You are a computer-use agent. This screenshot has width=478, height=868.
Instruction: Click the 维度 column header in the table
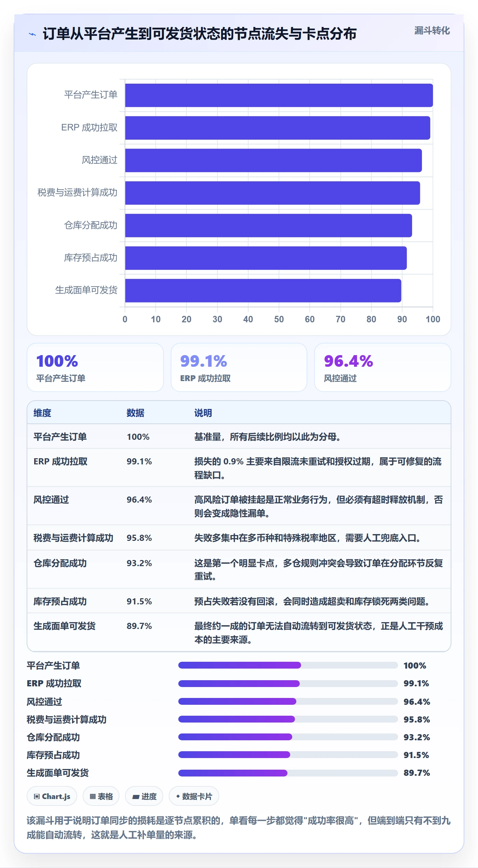pyautogui.click(x=42, y=413)
